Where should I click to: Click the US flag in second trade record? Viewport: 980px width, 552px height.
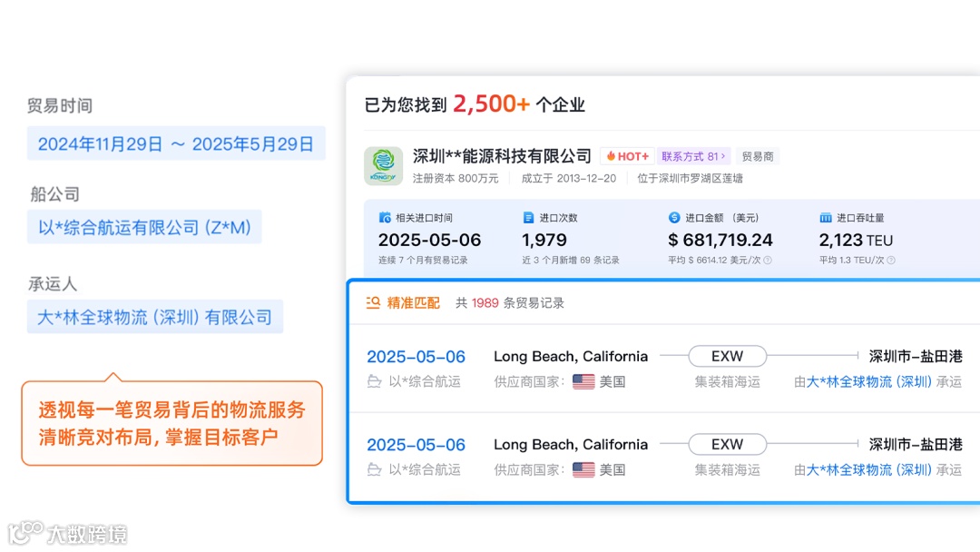583,470
